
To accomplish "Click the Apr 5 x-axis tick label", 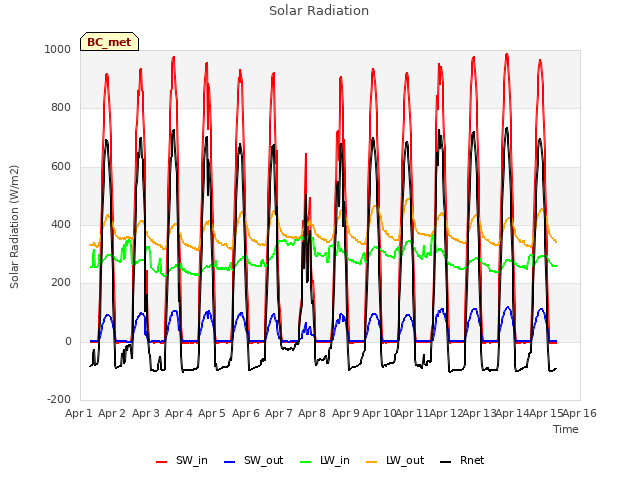I will (212, 413).
